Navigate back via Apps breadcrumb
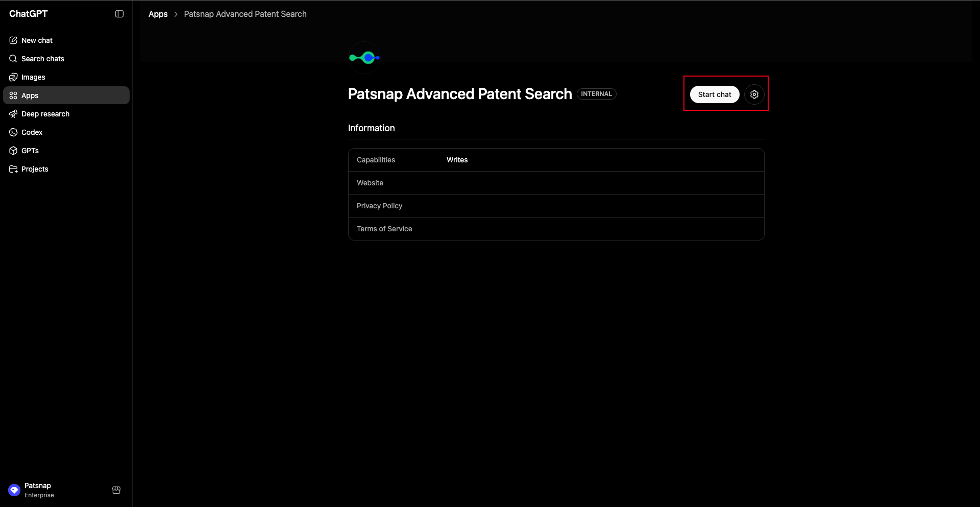The image size is (980, 507). coord(158,14)
